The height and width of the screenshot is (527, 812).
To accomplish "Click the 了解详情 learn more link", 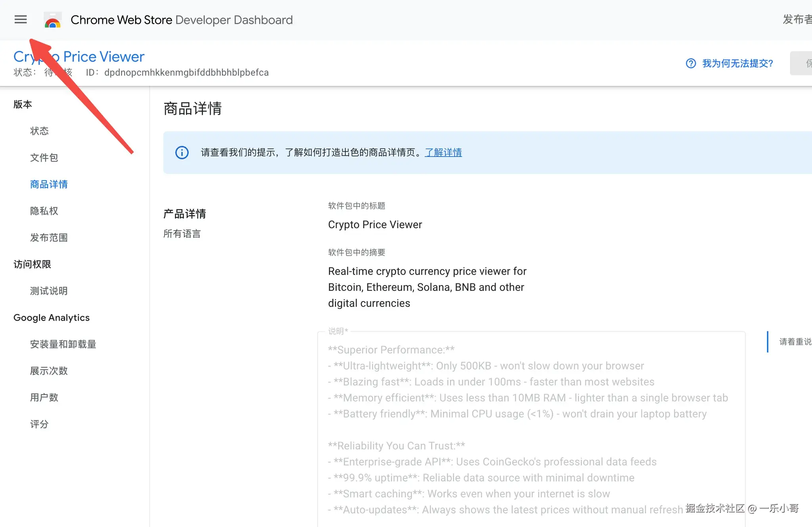I will pos(443,153).
